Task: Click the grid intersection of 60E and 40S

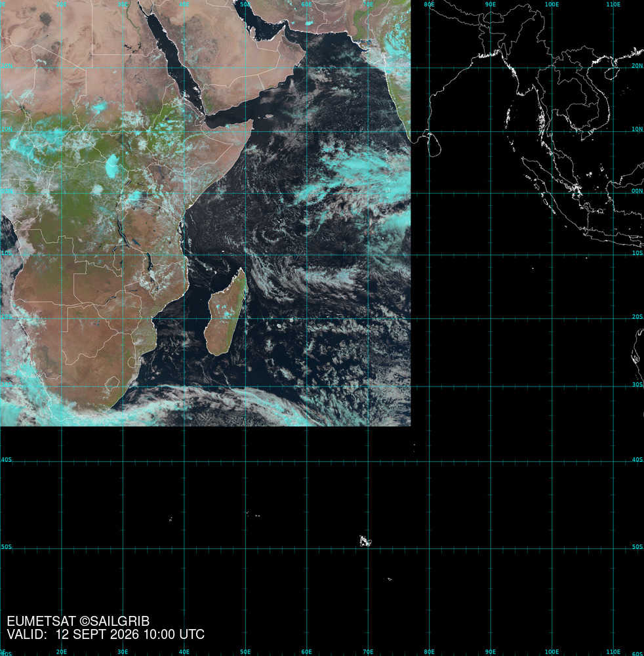Action: coord(306,462)
